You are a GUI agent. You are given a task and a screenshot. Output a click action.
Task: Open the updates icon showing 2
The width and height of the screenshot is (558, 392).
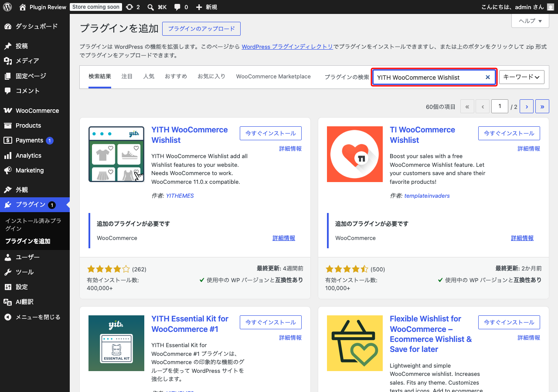[129, 7]
